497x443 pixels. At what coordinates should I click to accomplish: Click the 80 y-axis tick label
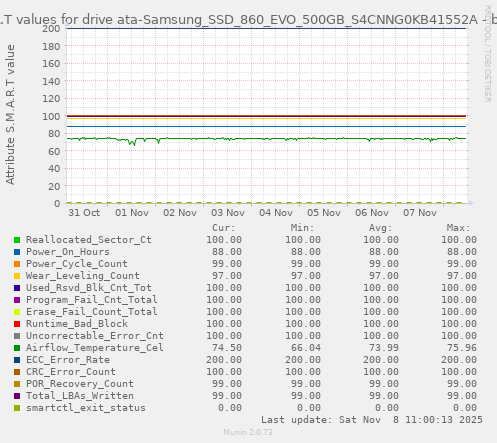click(54, 134)
